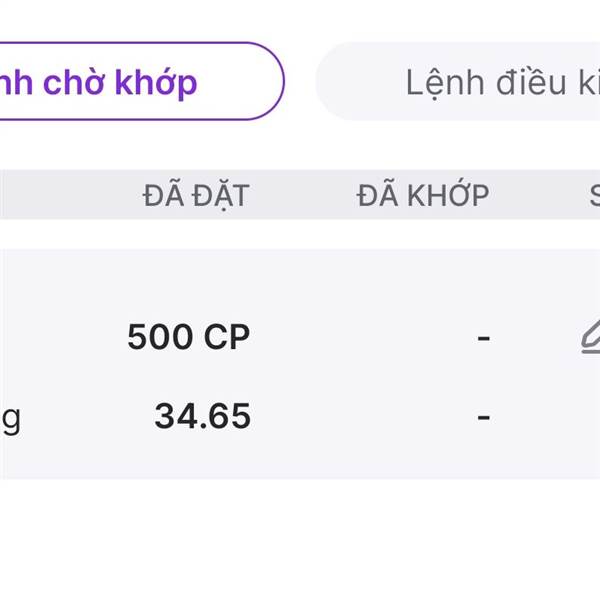The height and width of the screenshot is (600, 600).
Task: Click the "ĐÃ ĐẶT" column header
Action: click(x=195, y=195)
